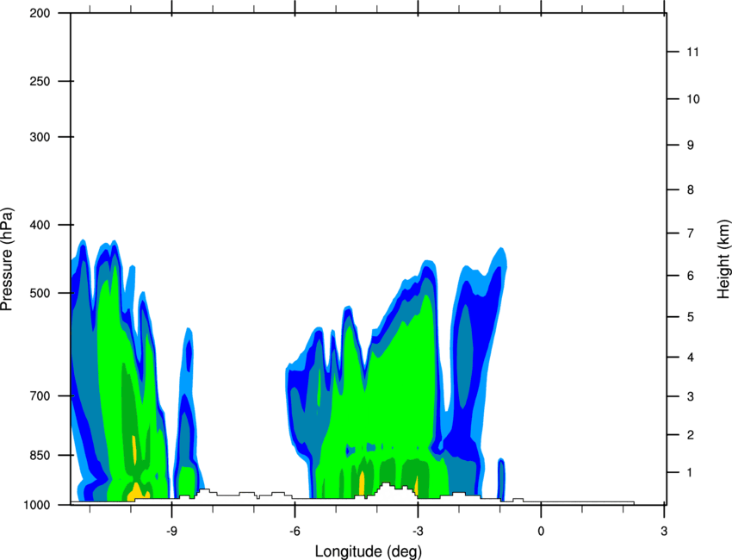
Task: Click the -9 longitude tick label
Action: [x=171, y=532]
